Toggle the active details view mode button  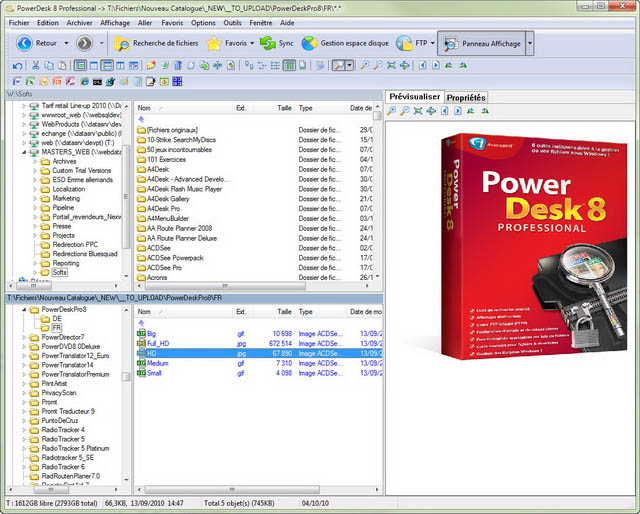point(289,65)
